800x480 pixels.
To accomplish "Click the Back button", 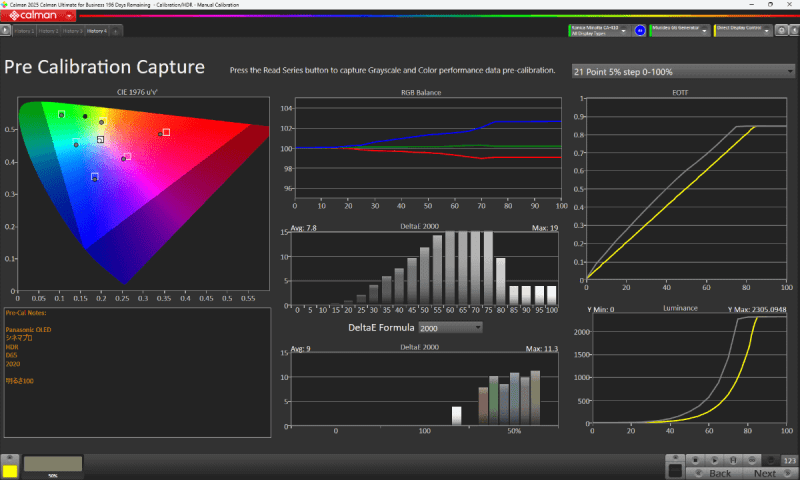I will [x=720, y=473].
